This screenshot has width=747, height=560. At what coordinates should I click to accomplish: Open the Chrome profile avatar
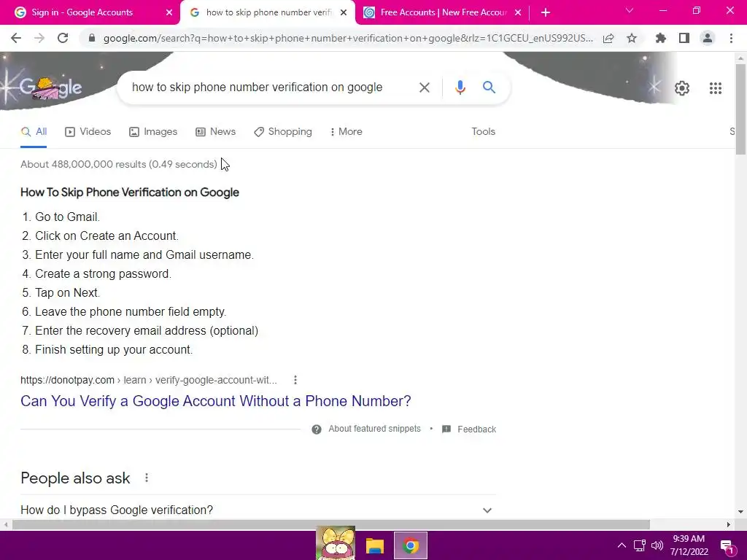(x=708, y=38)
